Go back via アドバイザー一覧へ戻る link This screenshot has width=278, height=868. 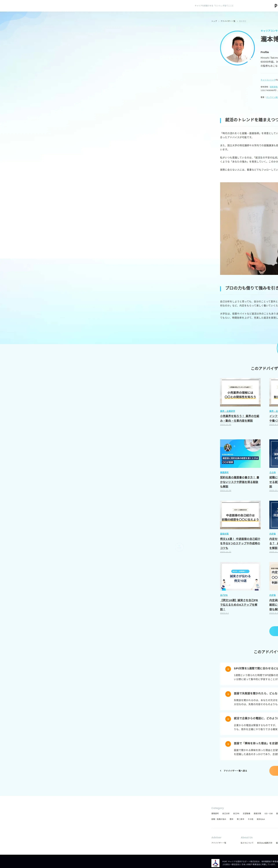(235, 771)
